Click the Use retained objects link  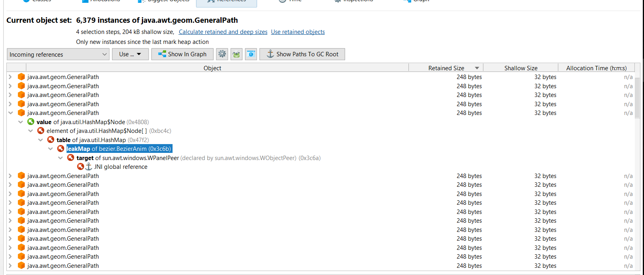pos(298,32)
